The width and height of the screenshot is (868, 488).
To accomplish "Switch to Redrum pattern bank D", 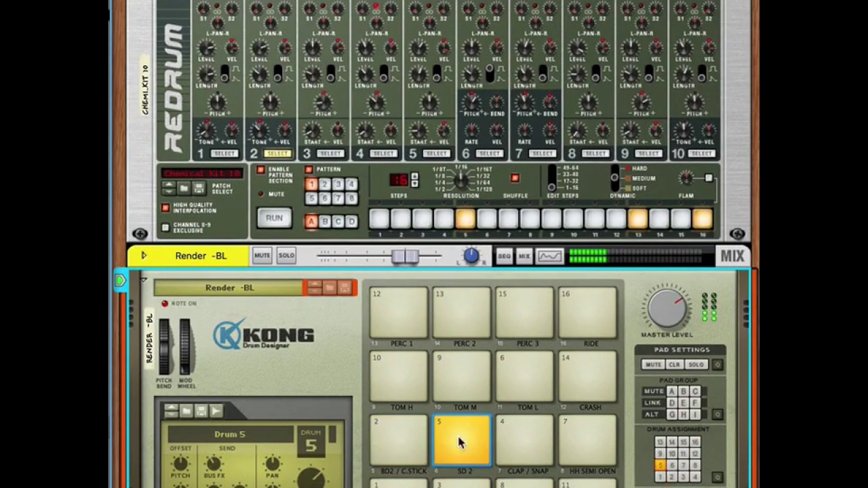I will pyautogui.click(x=351, y=222).
